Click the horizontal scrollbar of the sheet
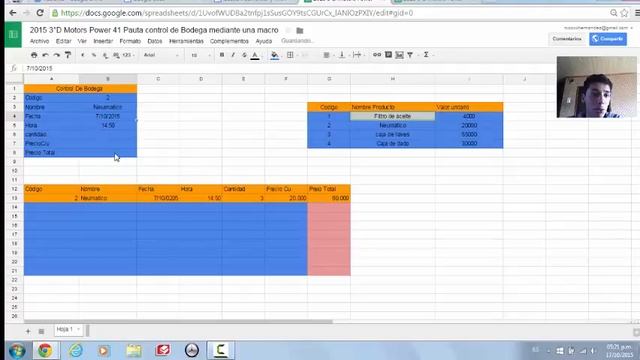The width and height of the screenshot is (640, 360). 178,322
